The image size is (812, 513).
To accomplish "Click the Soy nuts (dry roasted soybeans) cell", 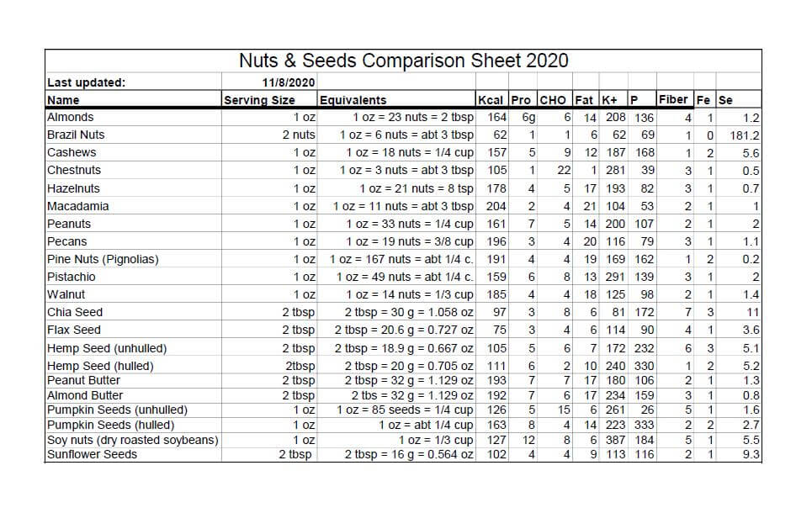I will click(x=132, y=440).
